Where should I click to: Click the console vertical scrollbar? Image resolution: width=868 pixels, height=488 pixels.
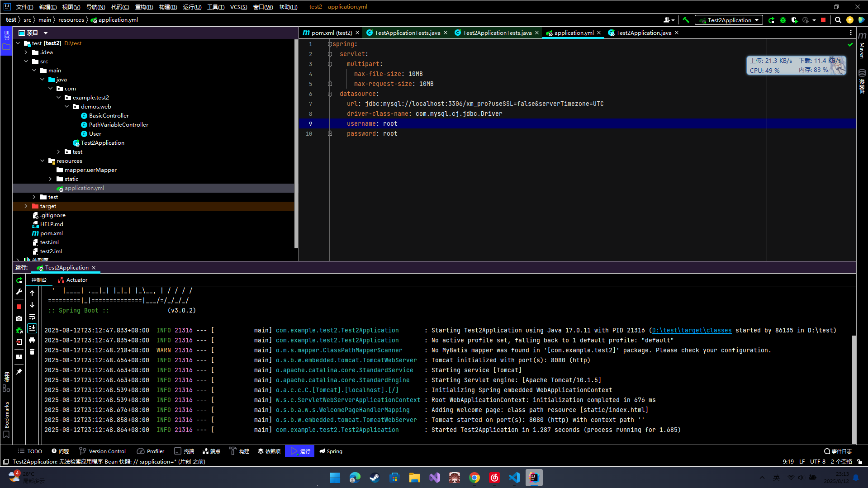tap(854, 389)
